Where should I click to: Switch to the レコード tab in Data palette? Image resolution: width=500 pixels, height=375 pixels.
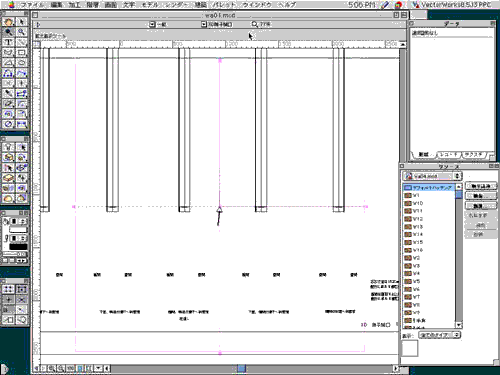[448, 155]
